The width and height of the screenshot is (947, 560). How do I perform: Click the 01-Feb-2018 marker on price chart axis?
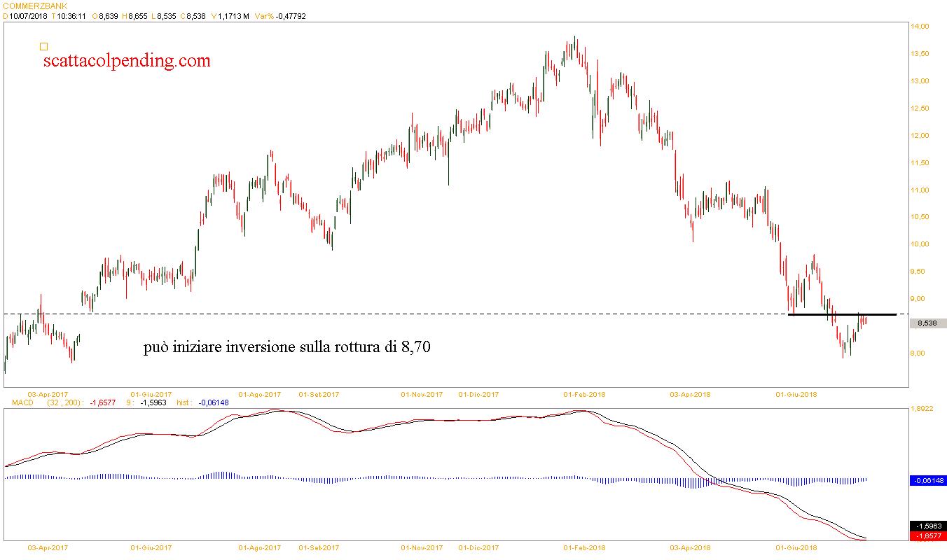coord(585,394)
